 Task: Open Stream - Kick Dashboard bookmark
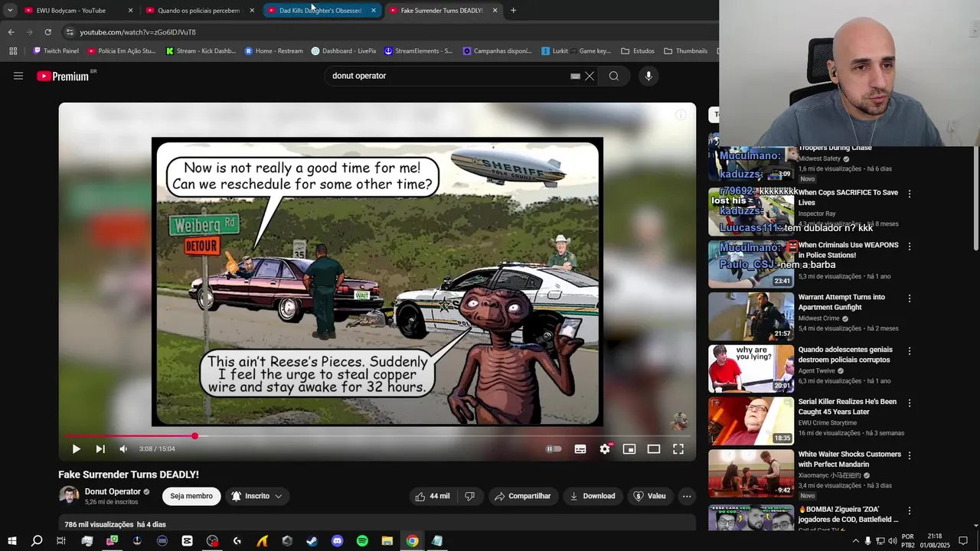(201, 51)
